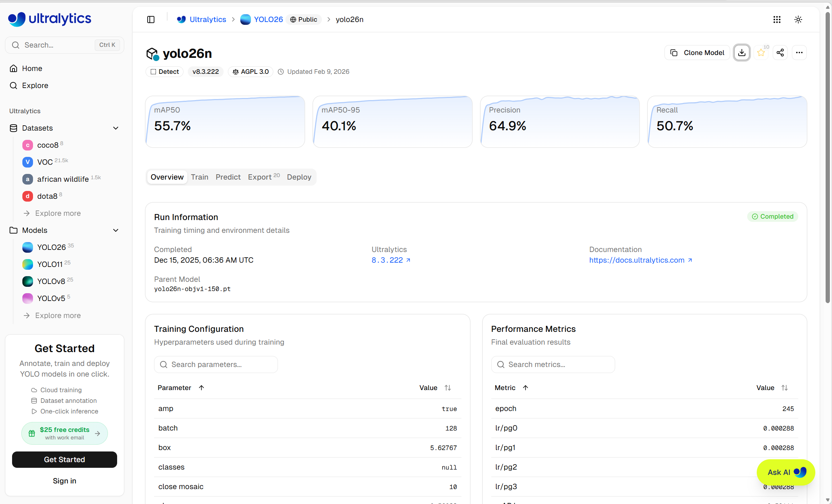Image resolution: width=832 pixels, height=504 pixels.
Task: Sort by the Metric column header
Action: (511, 388)
